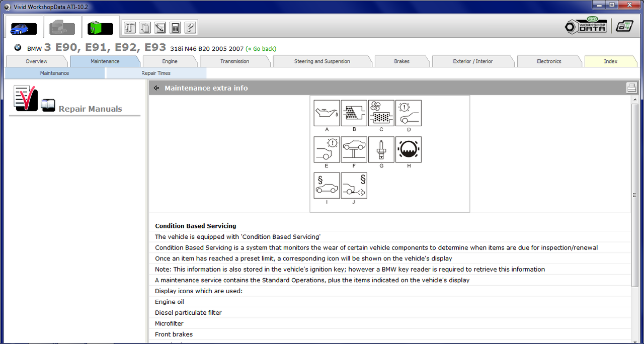The width and height of the screenshot is (644, 344).
Task: Click the 'Engine oil' list row
Action: tap(390, 302)
